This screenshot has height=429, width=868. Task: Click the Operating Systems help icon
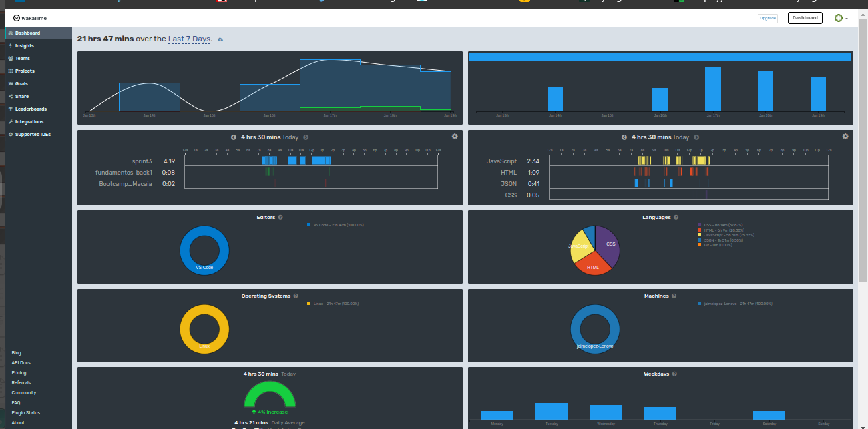click(x=296, y=296)
